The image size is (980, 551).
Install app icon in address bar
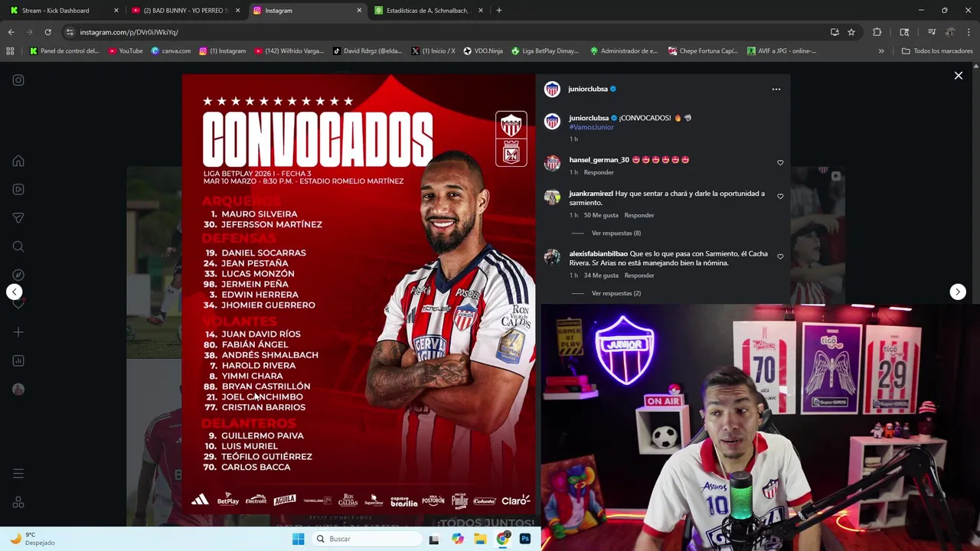pyautogui.click(x=835, y=32)
